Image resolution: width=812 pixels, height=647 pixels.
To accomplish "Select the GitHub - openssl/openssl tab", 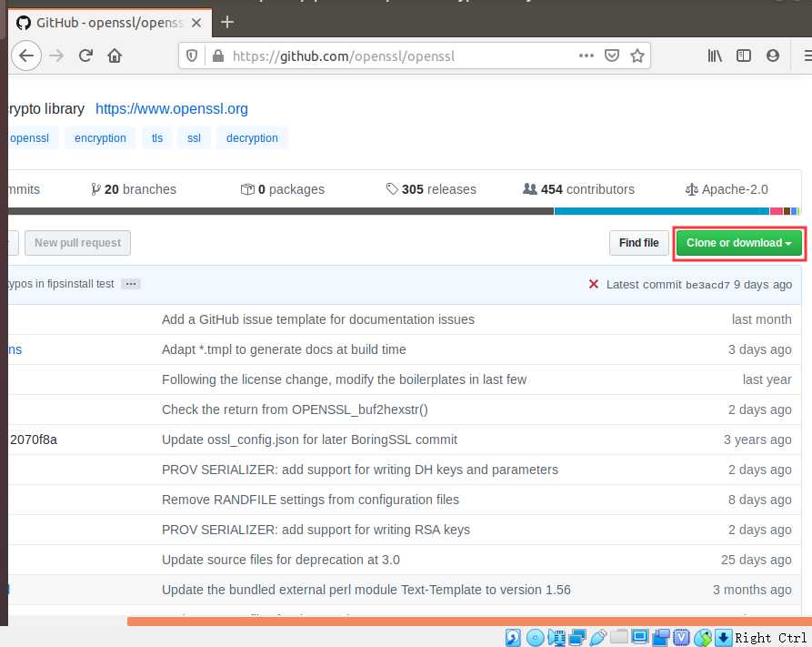I will point(109,23).
